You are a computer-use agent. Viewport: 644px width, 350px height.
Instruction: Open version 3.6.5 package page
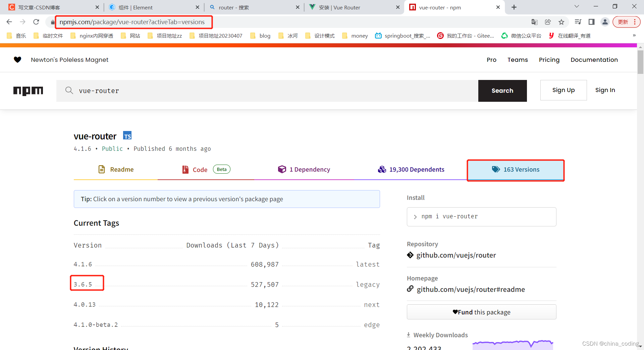(83, 285)
